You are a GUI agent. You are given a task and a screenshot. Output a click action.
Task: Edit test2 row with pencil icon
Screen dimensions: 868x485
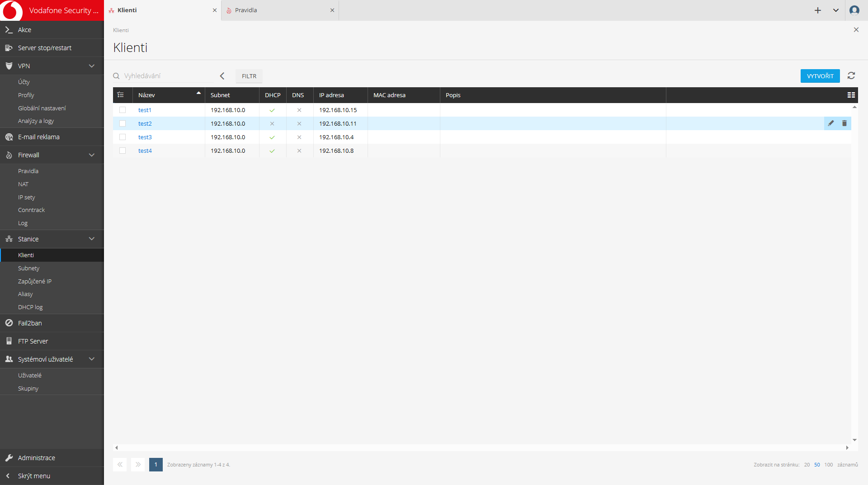[831, 123]
